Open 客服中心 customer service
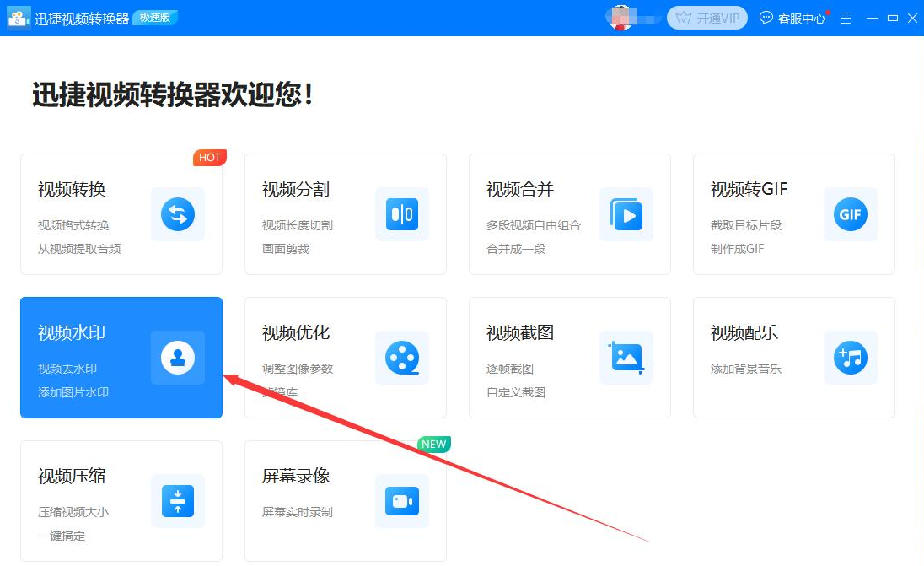The height and width of the screenshot is (566, 924). (x=792, y=19)
